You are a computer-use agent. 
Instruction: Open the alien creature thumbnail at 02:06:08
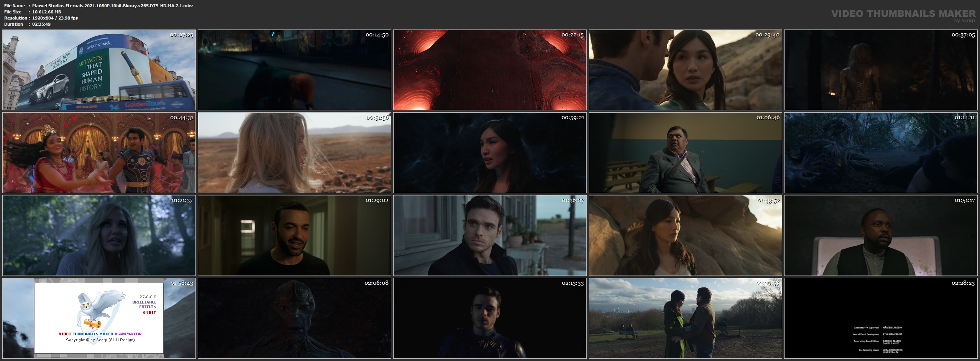[x=294, y=318]
